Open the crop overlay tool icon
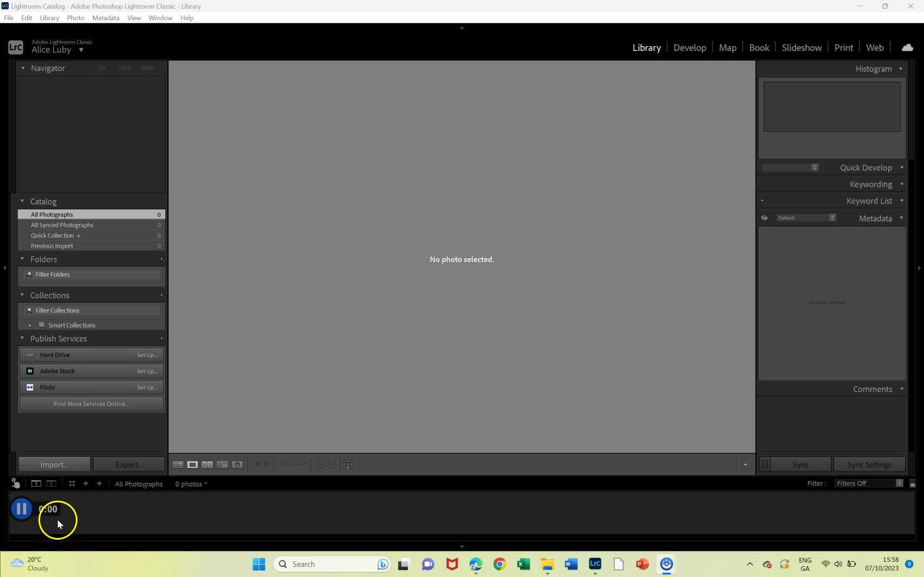 (x=347, y=464)
